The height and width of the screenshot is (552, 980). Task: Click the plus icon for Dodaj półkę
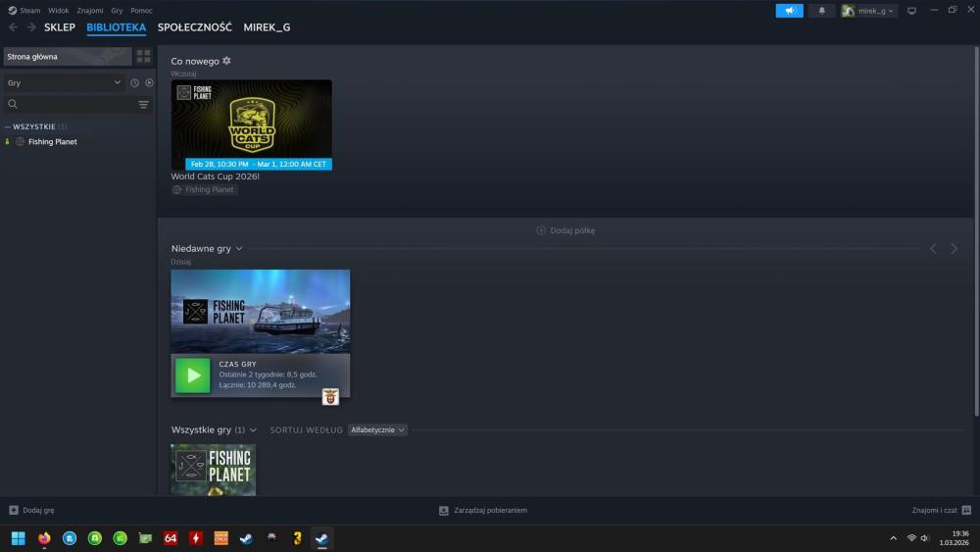click(x=541, y=230)
